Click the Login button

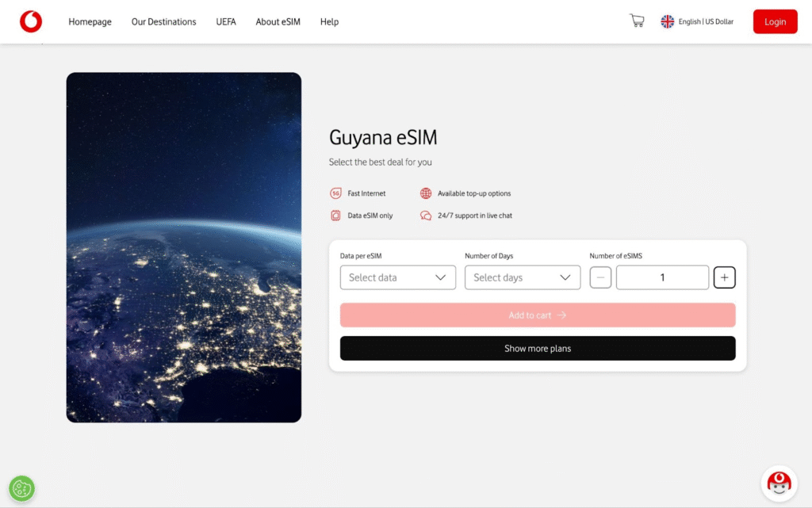point(775,21)
